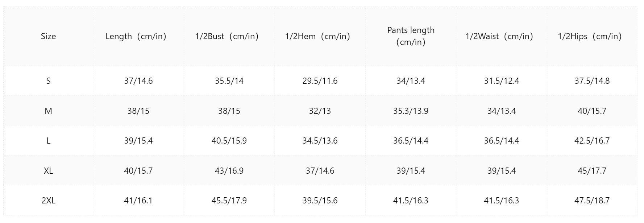Click the 29.5/11.6 hem cell
Screen dimensions: 644x223
point(320,81)
